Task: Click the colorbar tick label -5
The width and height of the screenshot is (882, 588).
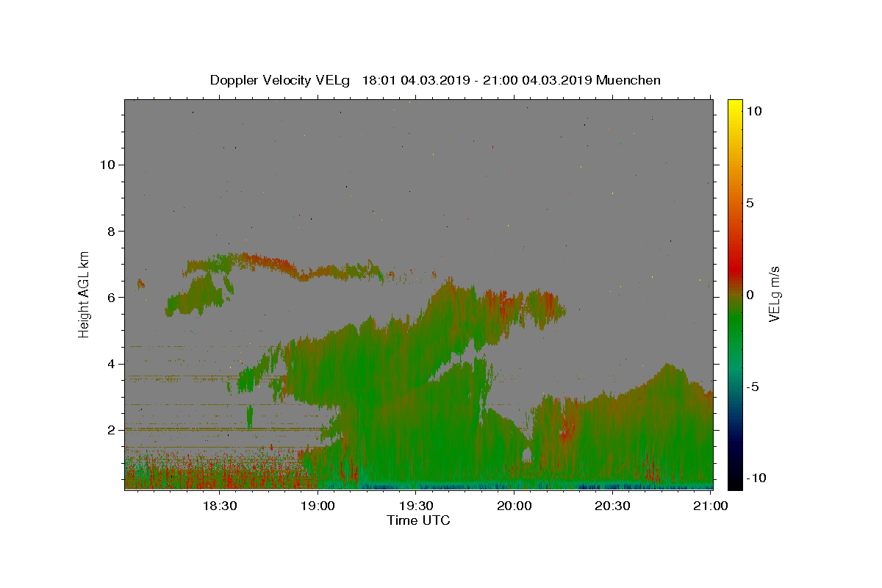Action: pos(752,387)
